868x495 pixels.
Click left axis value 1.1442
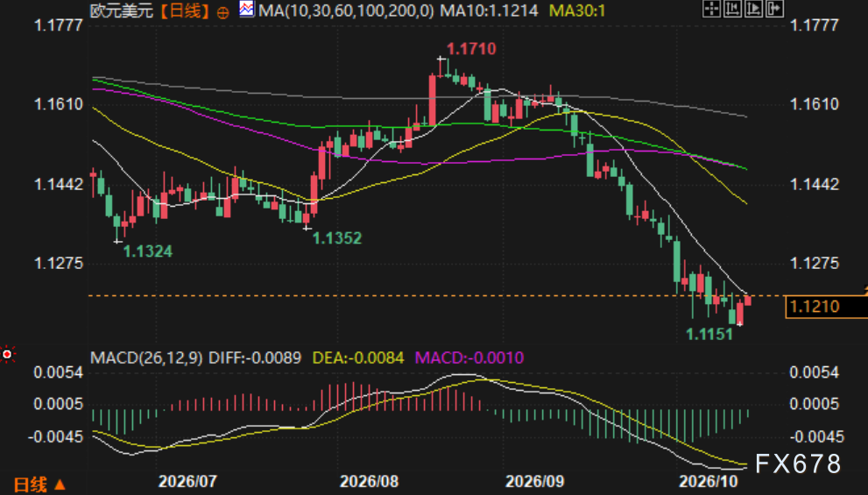click(58, 184)
